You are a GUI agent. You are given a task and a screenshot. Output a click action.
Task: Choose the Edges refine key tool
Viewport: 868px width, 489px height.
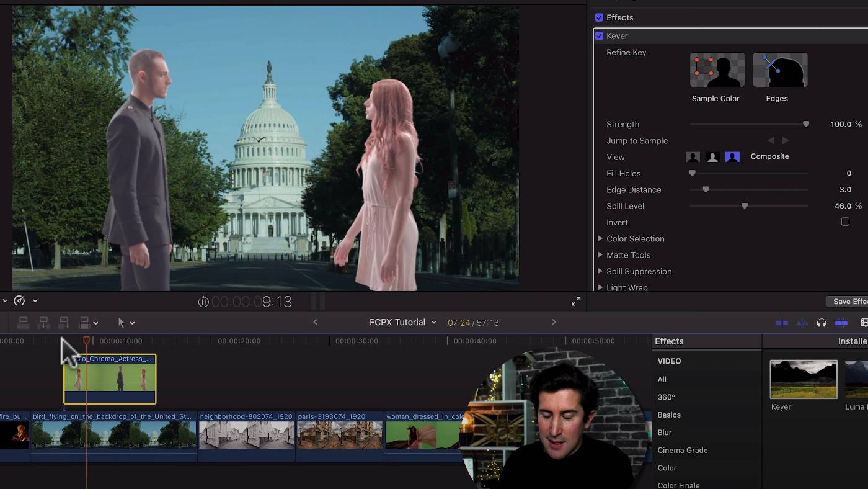780,70
